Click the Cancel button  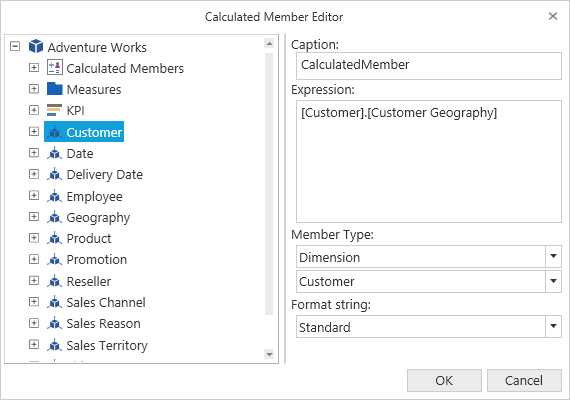coord(524,380)
